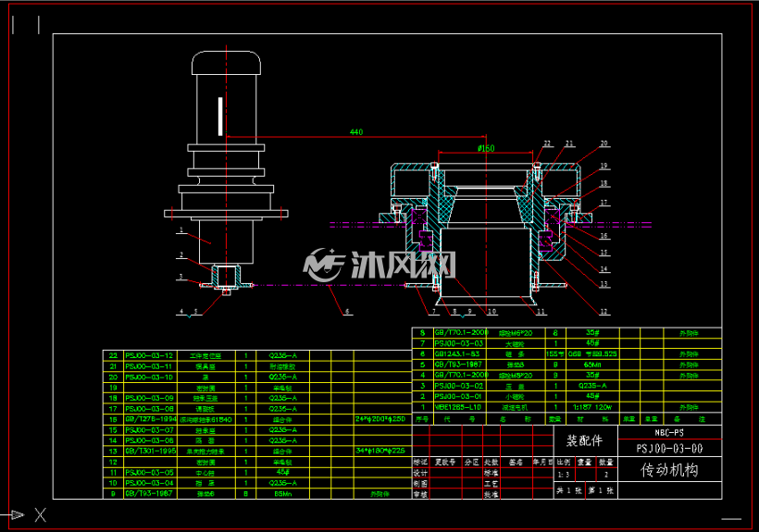Select balloon number 20 in the section view
The height and width of the screenshot is (532, 759).
click(604, 143)
